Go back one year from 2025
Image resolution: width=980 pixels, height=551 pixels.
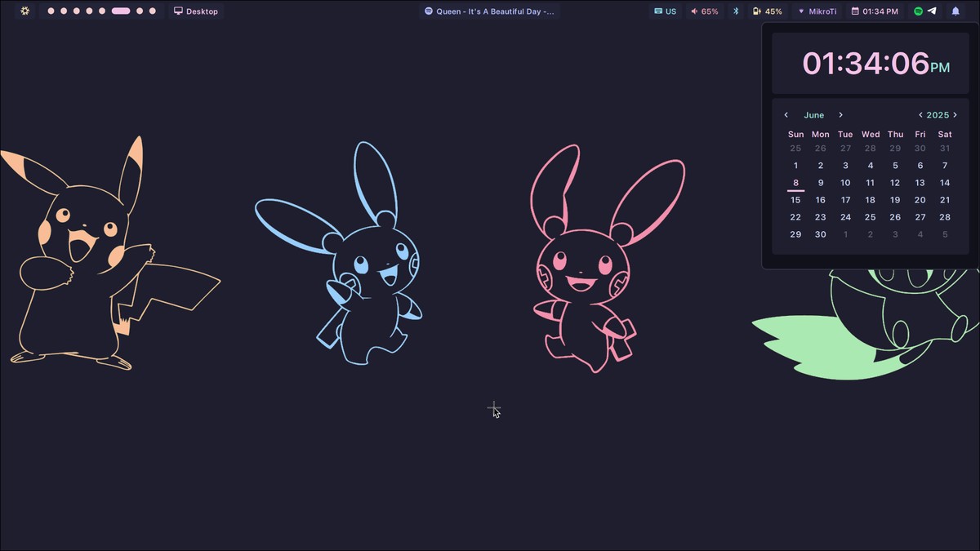click(920, 115)
